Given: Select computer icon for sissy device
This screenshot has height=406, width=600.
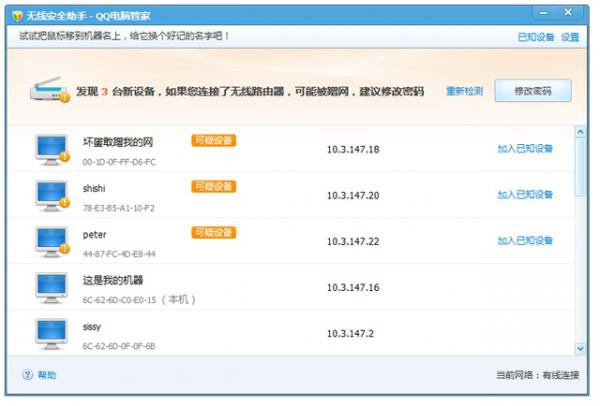Looking at the screenshot, I should (x=52, y=333).
